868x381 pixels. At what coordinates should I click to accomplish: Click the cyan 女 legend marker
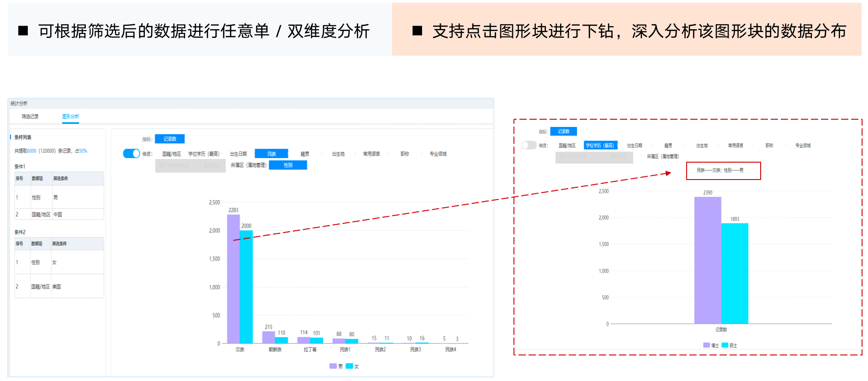[x=349, y=366]
